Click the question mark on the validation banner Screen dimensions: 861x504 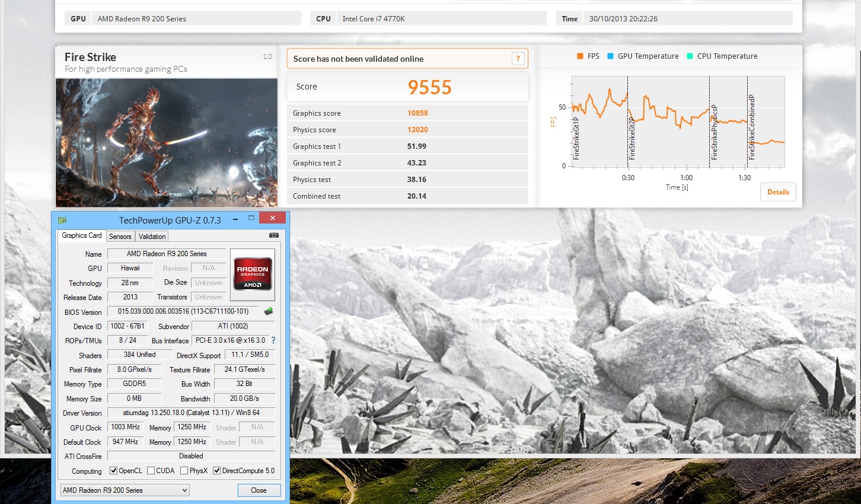coord(518,58)
